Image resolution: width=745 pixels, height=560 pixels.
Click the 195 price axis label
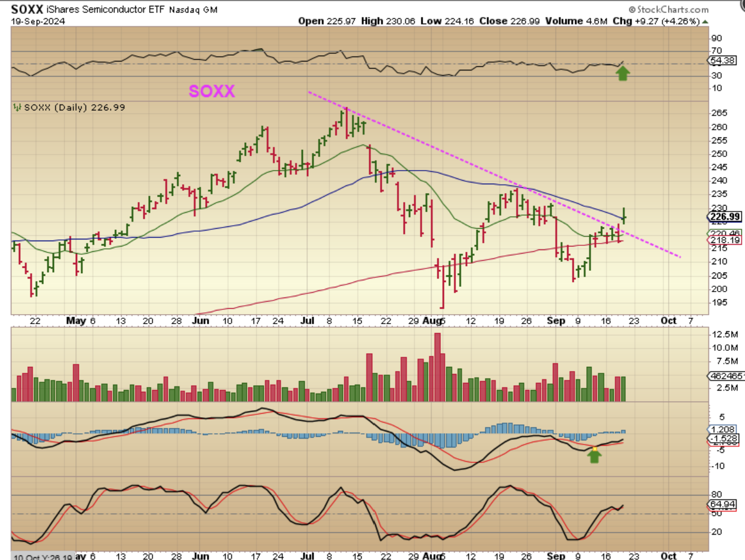(x=718, y=303)
